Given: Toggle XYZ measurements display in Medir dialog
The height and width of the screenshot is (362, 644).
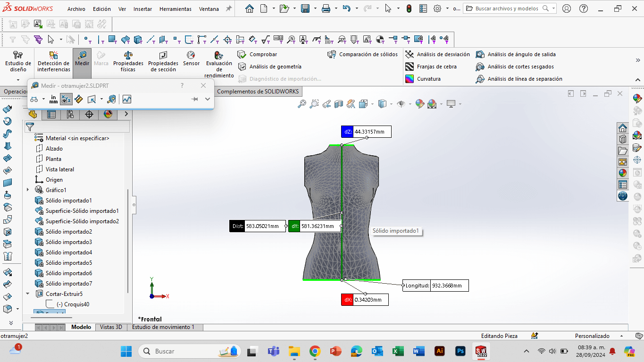Looking at the screenshot, I should (66, 99).
